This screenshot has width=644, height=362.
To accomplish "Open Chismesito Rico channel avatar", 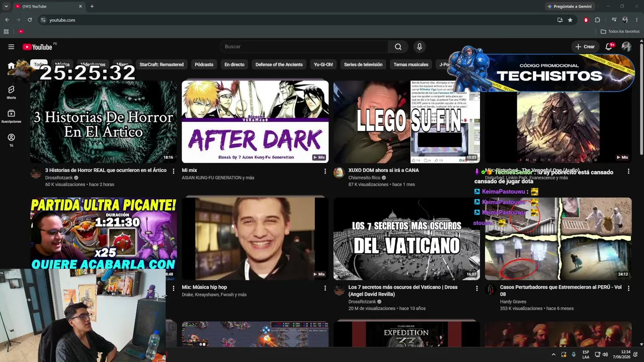I will [x=339, y=173].
